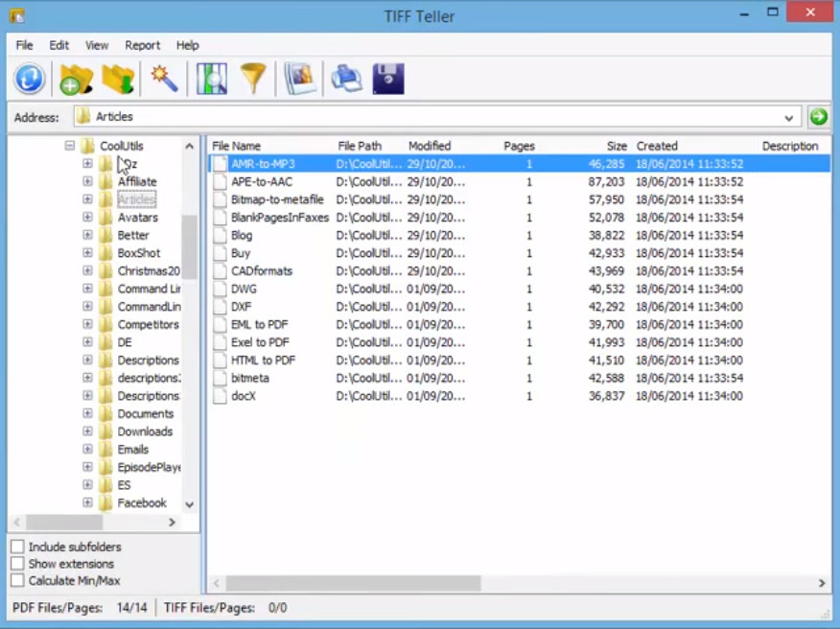Viewport: 840px width, 629px height.
Task: Expand the DE folder node
Action: [87, 341]
